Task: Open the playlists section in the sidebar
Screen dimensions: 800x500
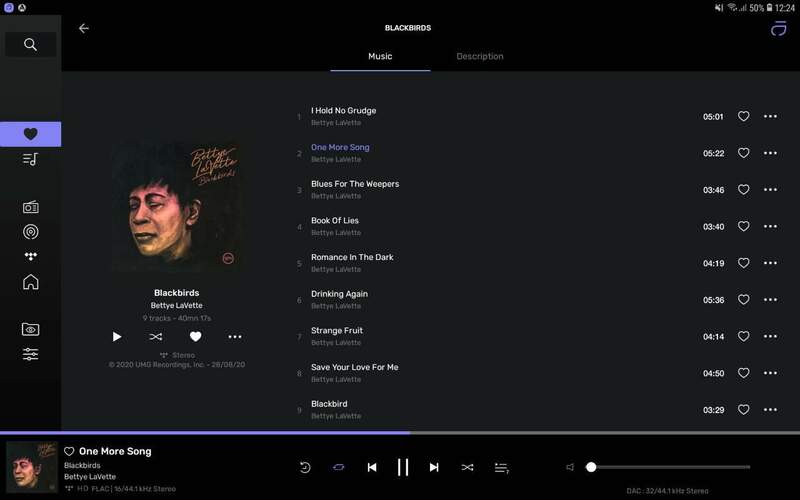Action: pyautogui.click(x=30, y=159)
